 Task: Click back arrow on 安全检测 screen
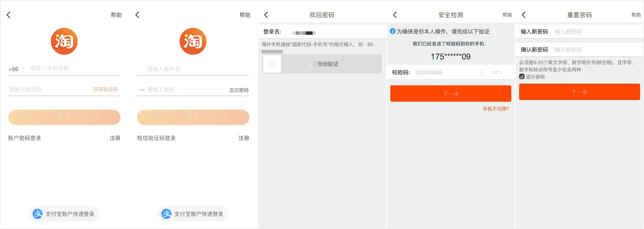coord(395,15)
